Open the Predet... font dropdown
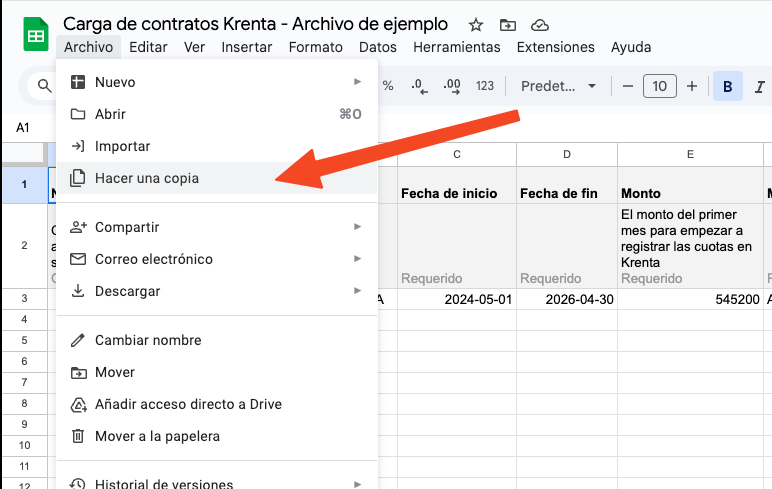The image size is (772, 489). click(x=558, y=86)
